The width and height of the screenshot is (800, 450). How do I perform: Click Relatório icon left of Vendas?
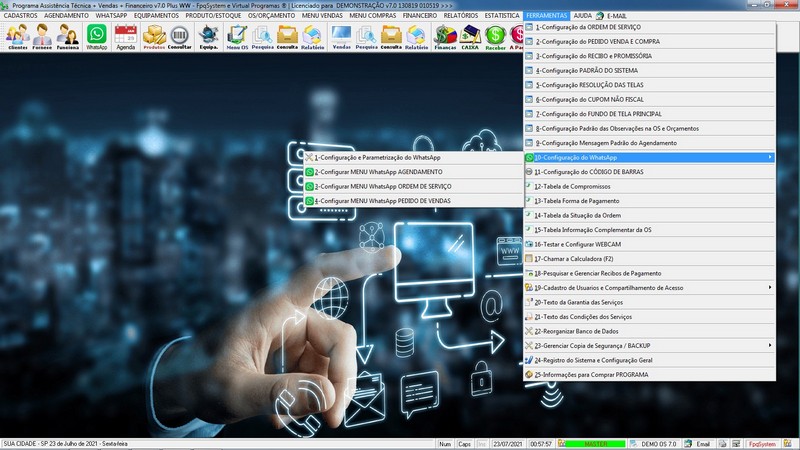tap(312, 37)
